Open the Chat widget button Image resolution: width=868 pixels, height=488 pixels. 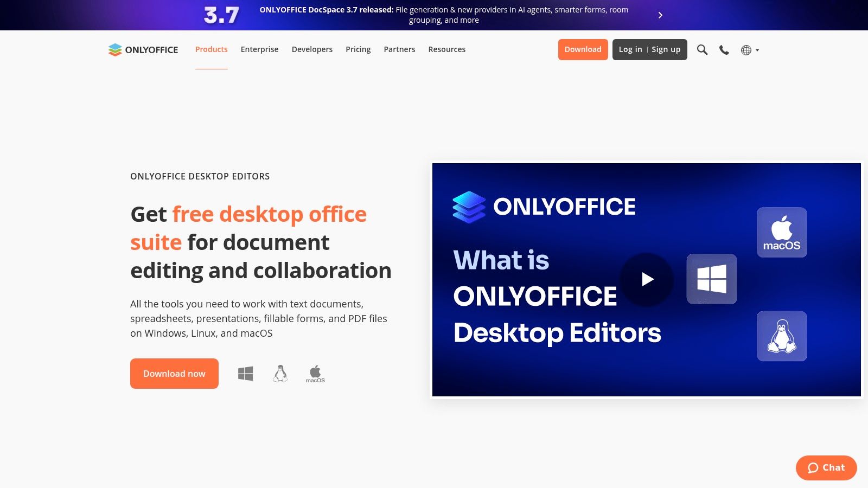point(826,468)
